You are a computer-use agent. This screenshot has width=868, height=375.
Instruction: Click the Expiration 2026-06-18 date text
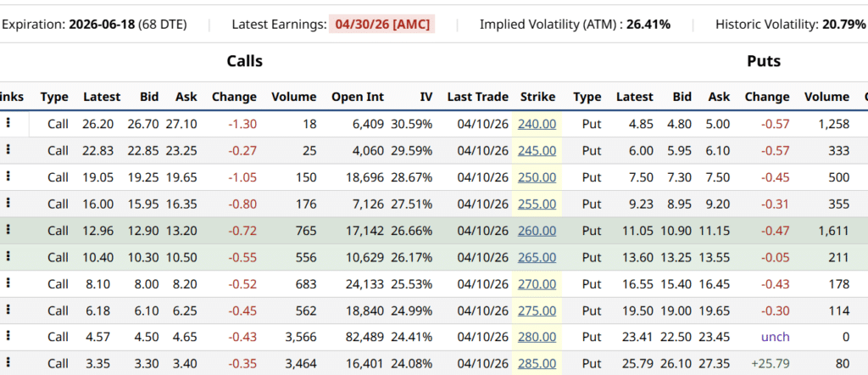(102, 25)
